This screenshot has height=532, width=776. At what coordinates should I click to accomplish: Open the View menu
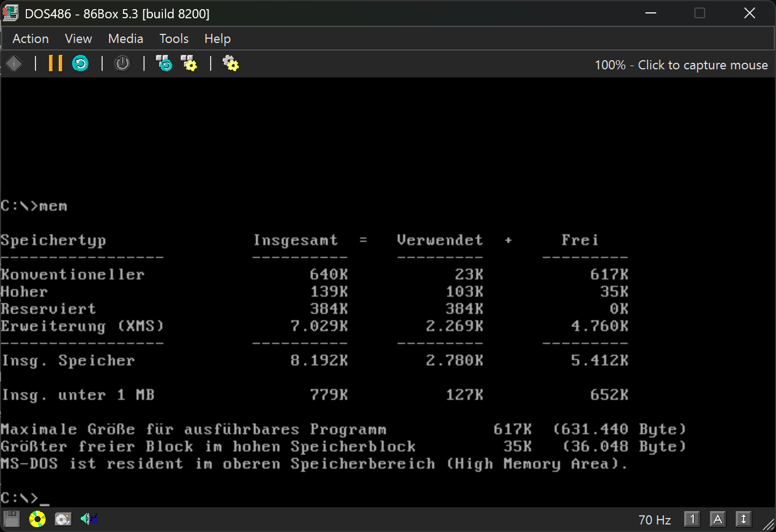coord(78,39)
